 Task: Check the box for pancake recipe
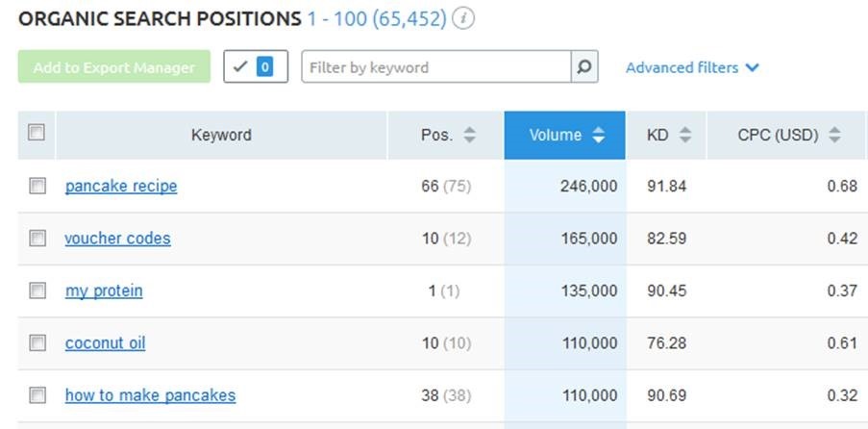pyautogui.click(x=37, y=187)
